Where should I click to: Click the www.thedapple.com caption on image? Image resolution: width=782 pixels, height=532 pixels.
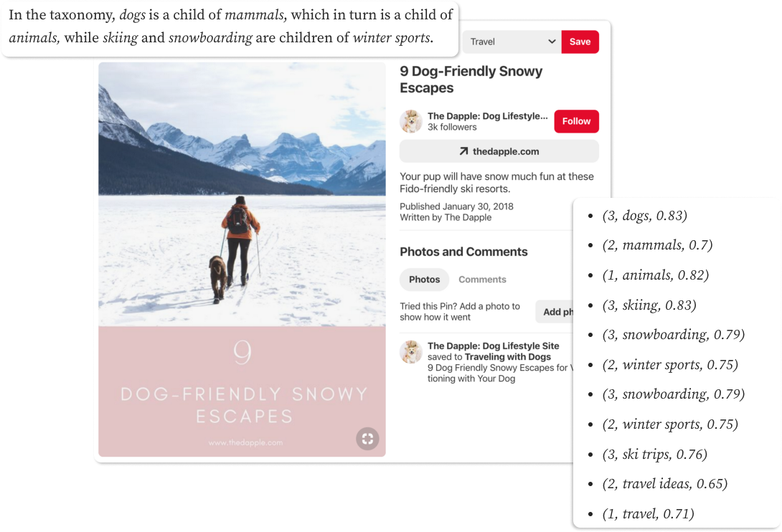[x=245, y=443]
